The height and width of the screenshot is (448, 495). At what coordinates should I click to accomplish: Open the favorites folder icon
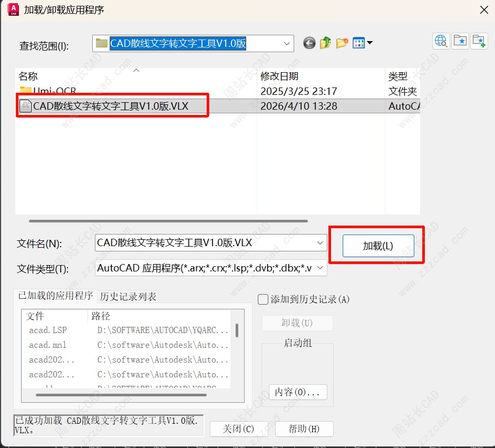click(460, 41)
